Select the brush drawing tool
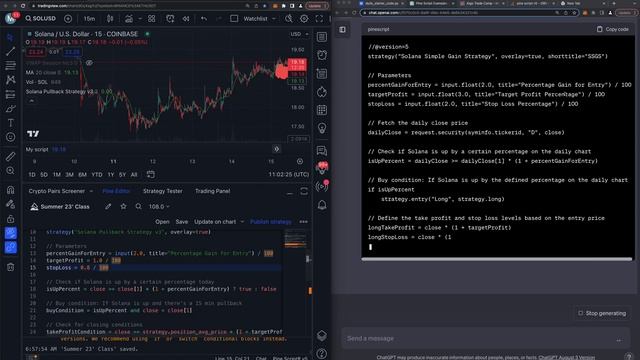Image resolution: width=640 pixels, height=360 pixels. (x=11, y=109)
